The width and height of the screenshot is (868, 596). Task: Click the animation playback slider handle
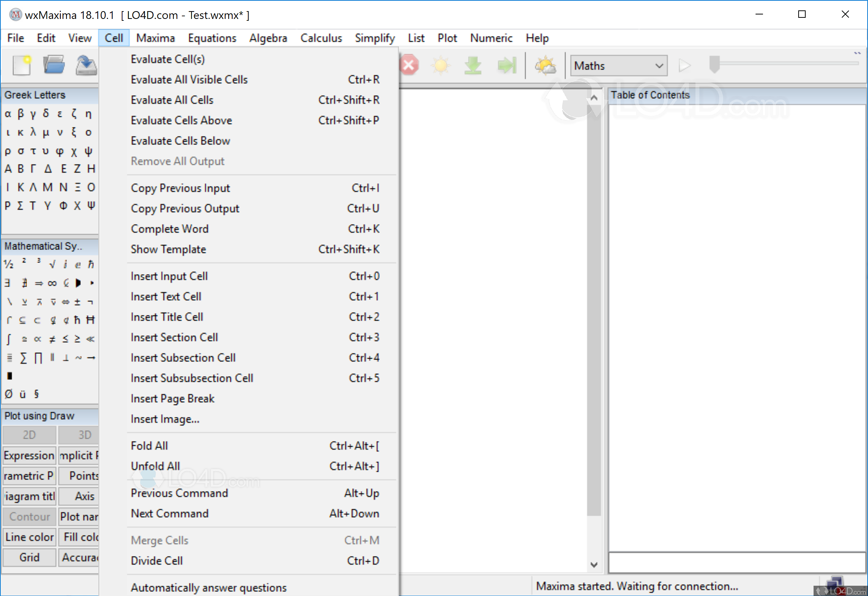point(714,64)
